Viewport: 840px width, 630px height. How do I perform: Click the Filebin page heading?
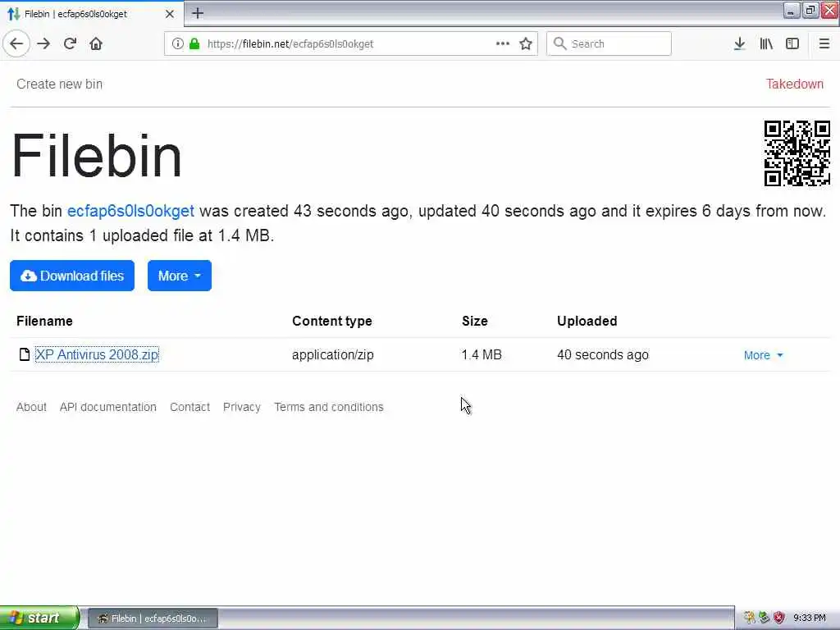pos(97,155)
